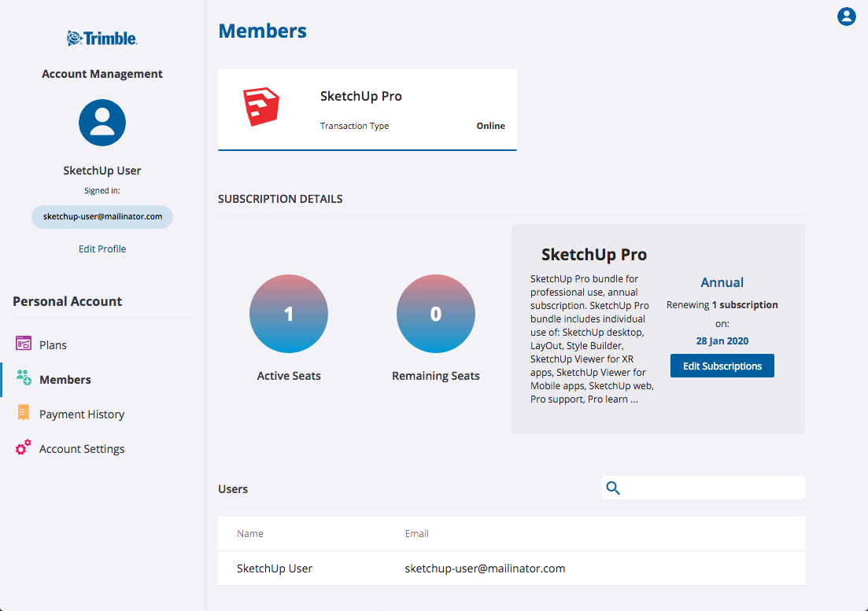Click sketchup-user@mailinator.com in the users table
This screenshot has width=868, height=611.
(x=485, y=569)
